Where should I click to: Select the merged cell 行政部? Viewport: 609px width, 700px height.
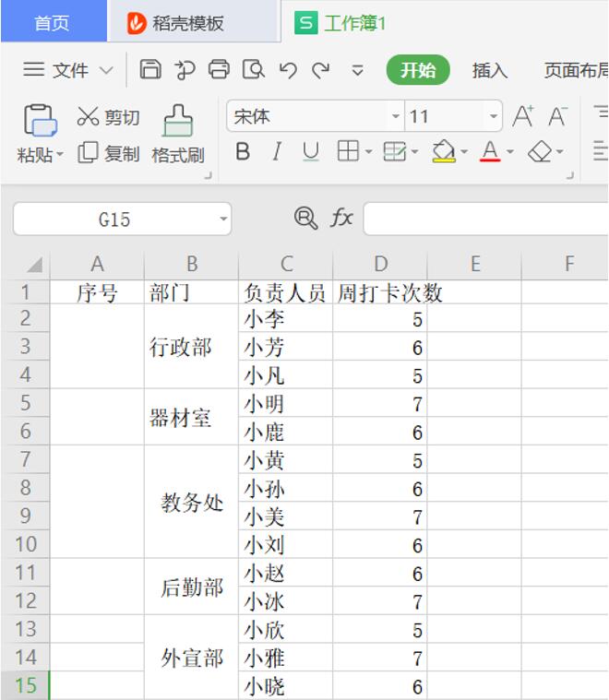[191, 347]
